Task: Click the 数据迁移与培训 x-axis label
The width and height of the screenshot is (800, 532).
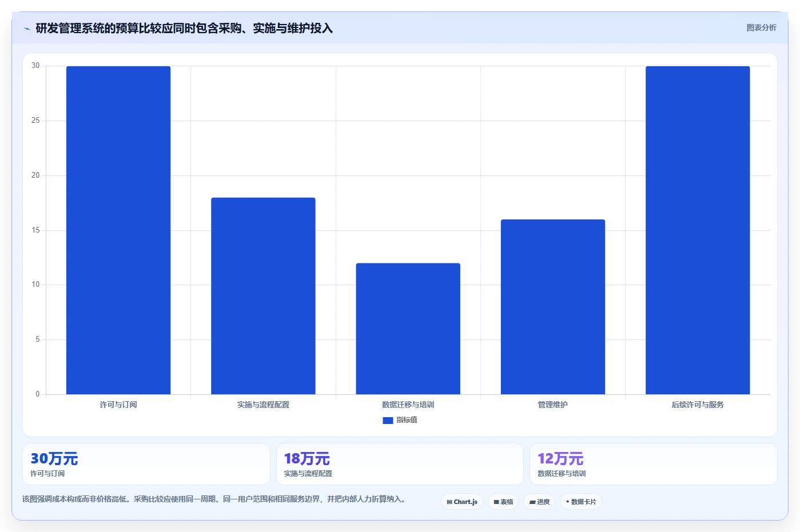Action: tap(408, 405)
